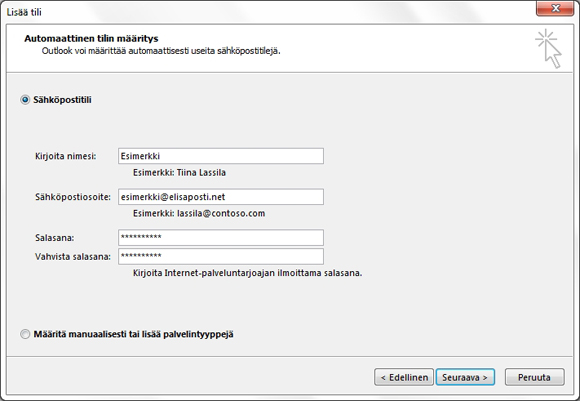This screenshot has height=401, width=580.
Task: Click the Sähköpostiosoite label text
Action: [73, 197]
